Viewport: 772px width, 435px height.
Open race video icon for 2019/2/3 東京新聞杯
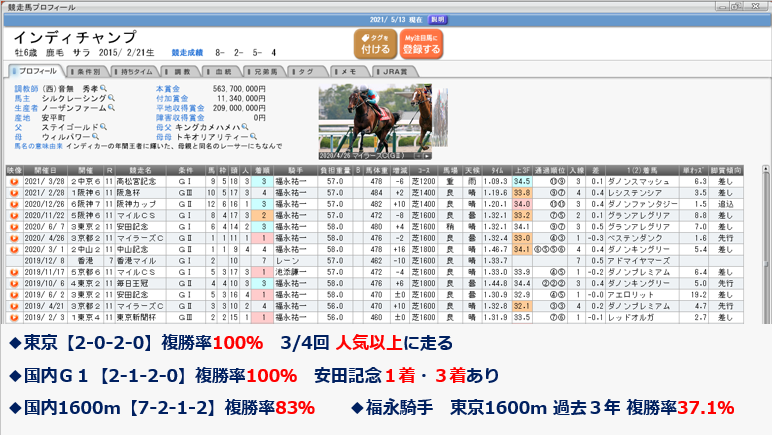[x=14, y=319]
